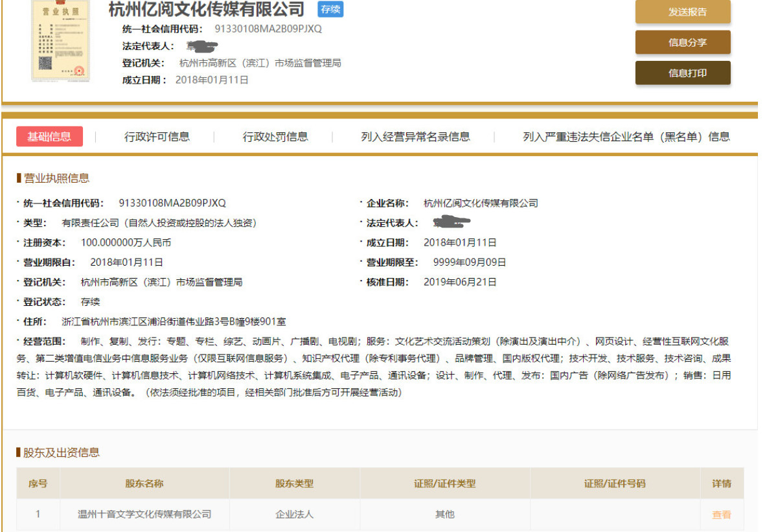Click the 证照/证件号码 column header
This screenshot has width=767, height=532.
point(615,483)
